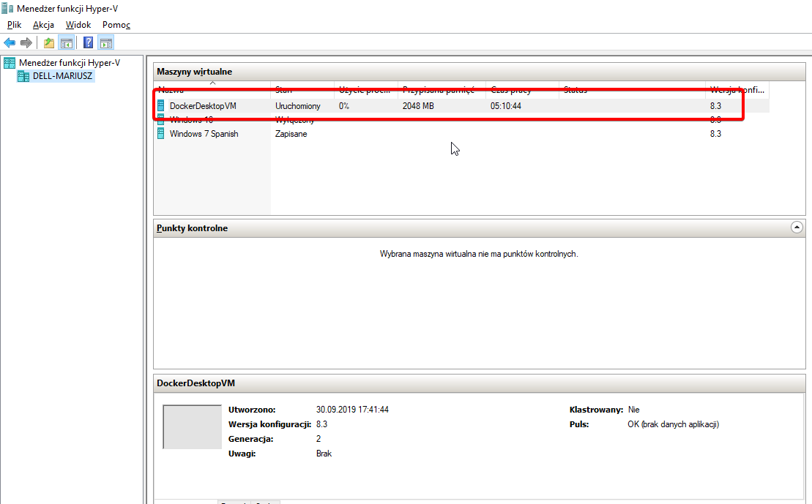This screenshot has width=812, height=504.
Task: Toggle the Action pane toolbar icon
Action: pyautogui.click(x=106, y=43)
